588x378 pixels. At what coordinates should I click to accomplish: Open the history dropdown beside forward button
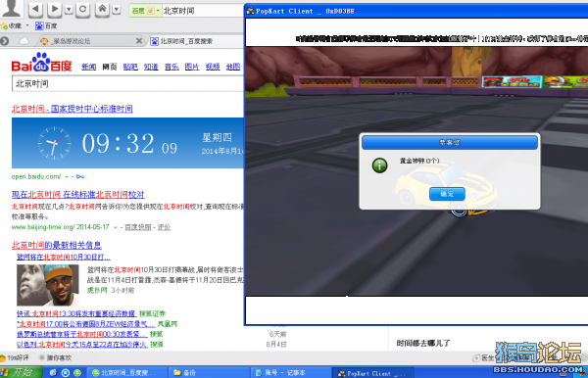pyautogui.click(x=69, y=10)
